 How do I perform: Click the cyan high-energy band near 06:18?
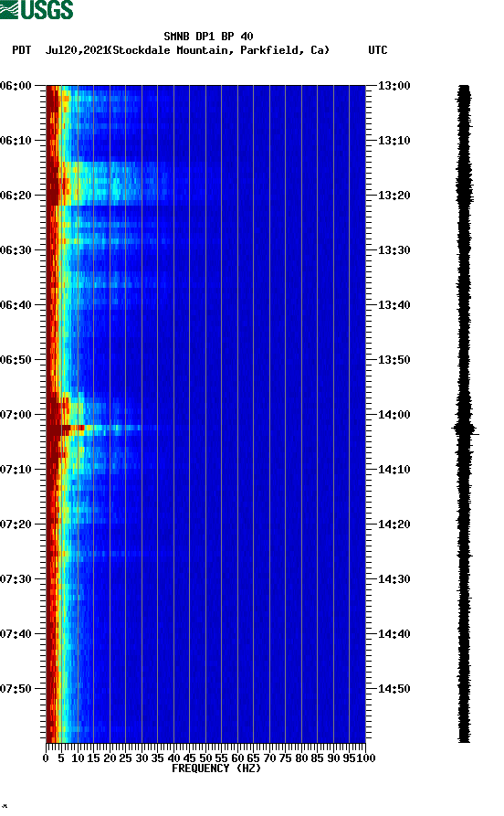110,183
